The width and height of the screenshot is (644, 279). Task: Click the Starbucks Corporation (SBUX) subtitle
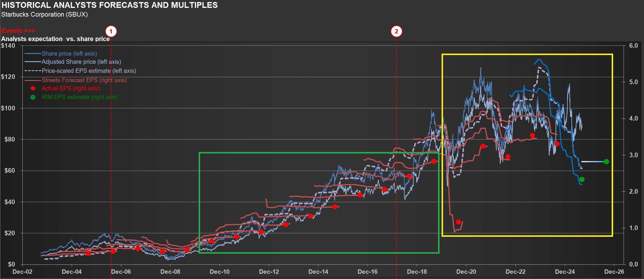coord(45,15)
